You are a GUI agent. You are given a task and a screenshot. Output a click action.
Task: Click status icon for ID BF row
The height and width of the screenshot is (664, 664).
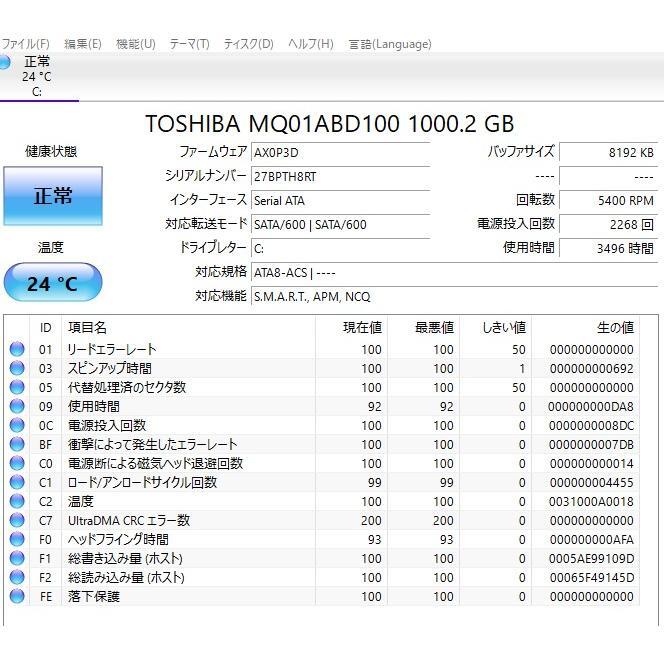coord(17,444)
